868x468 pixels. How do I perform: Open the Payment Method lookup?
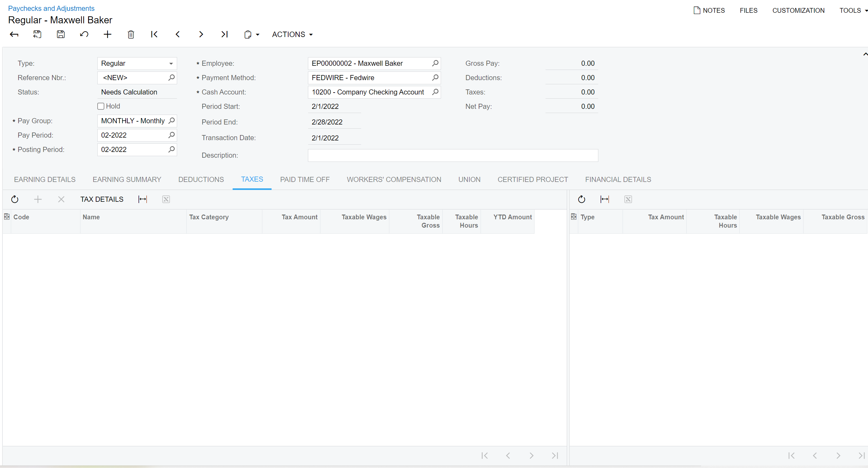coord(435,78)
